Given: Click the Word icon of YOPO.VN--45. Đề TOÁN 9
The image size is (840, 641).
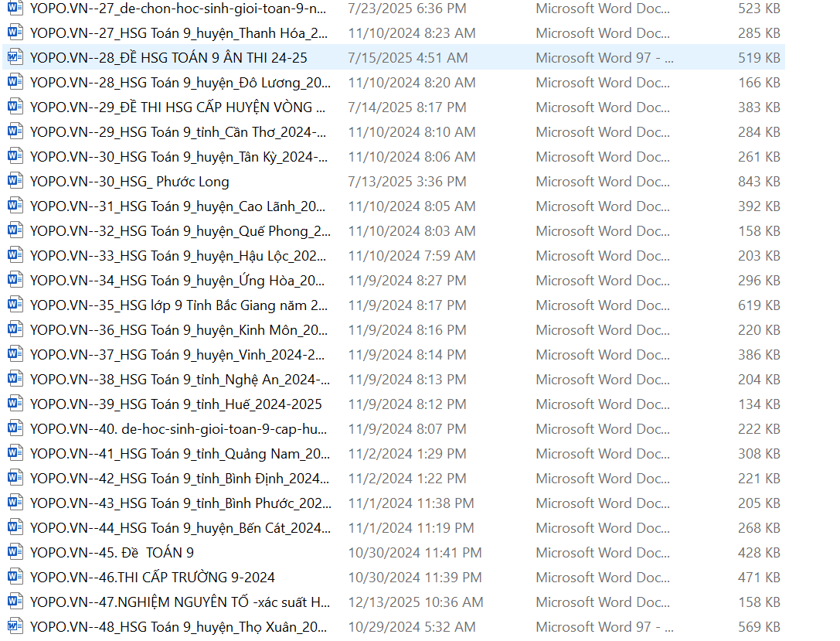Looking at the screenshot, I should coord(15,552).
